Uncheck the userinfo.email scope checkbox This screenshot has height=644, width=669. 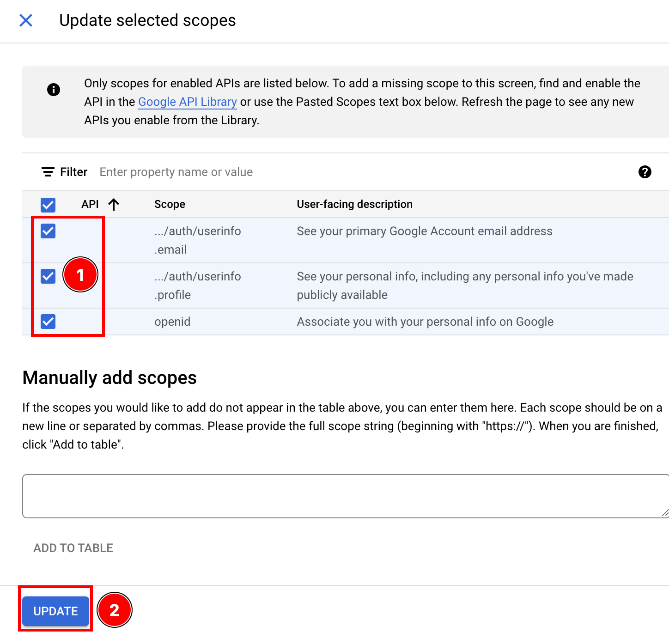[48, 231]
